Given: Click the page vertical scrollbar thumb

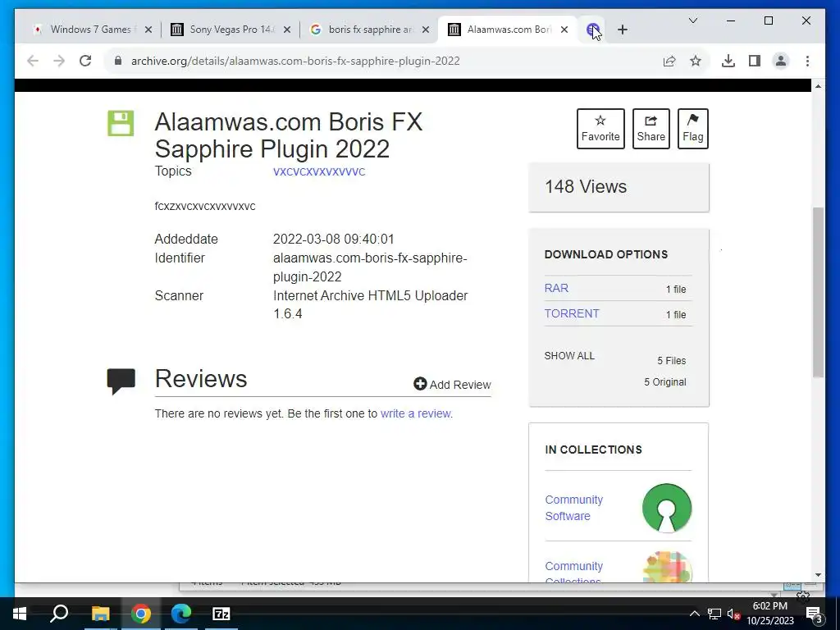Looking at the screenshot, I should (818, 292).
